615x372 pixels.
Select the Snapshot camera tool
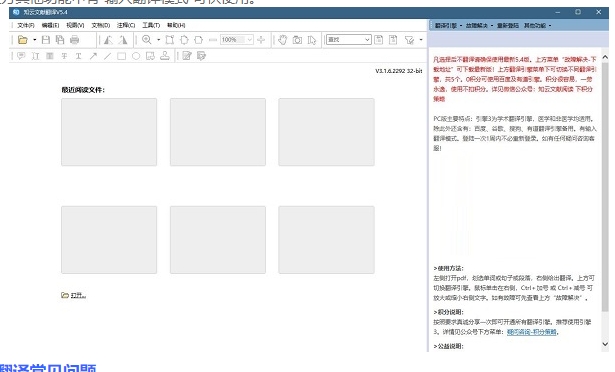(x=297, y=40)
